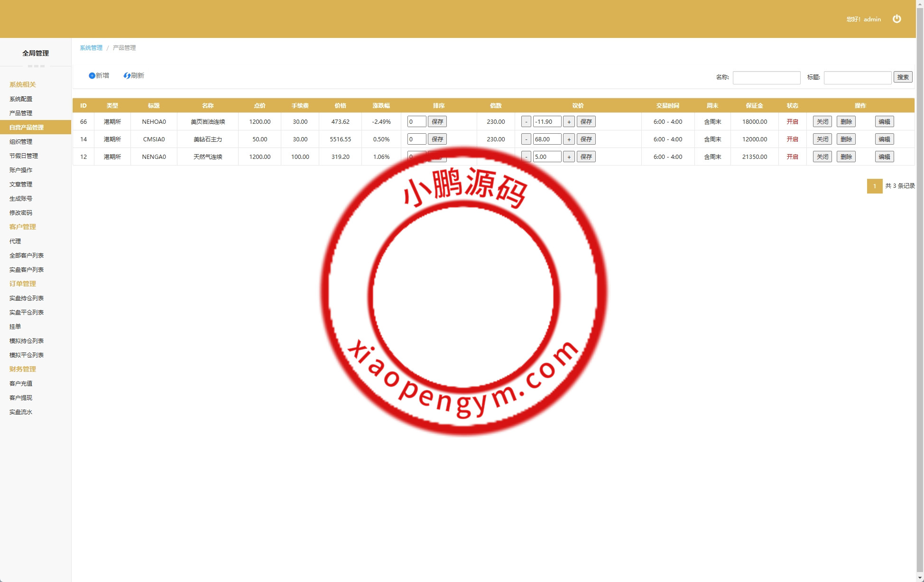Click the blue plus 新增 icon
The width and height of the screenshot is (924, 582).
point(92,75)
